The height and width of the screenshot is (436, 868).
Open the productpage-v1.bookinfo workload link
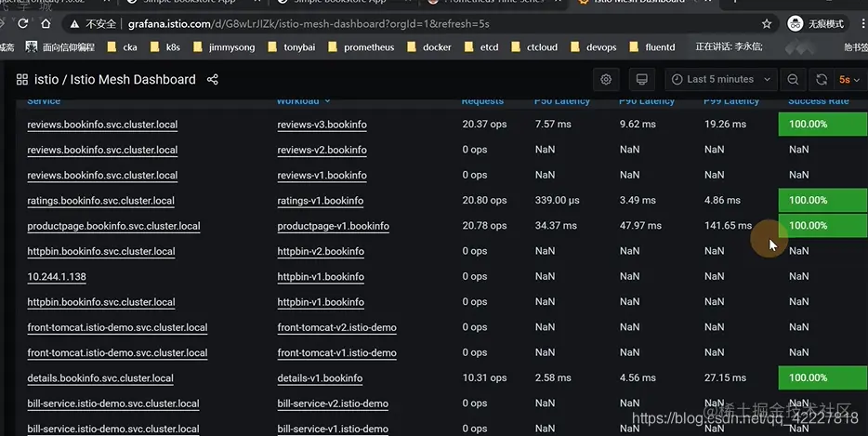point(334,227)
